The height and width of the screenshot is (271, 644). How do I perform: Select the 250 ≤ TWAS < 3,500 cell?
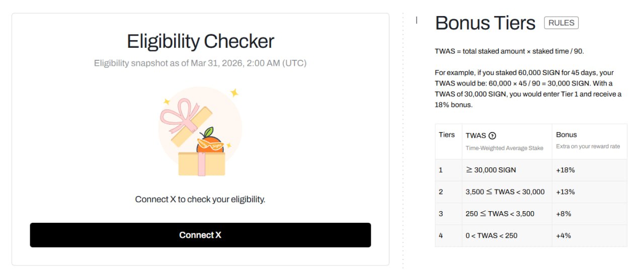(500, 214)
